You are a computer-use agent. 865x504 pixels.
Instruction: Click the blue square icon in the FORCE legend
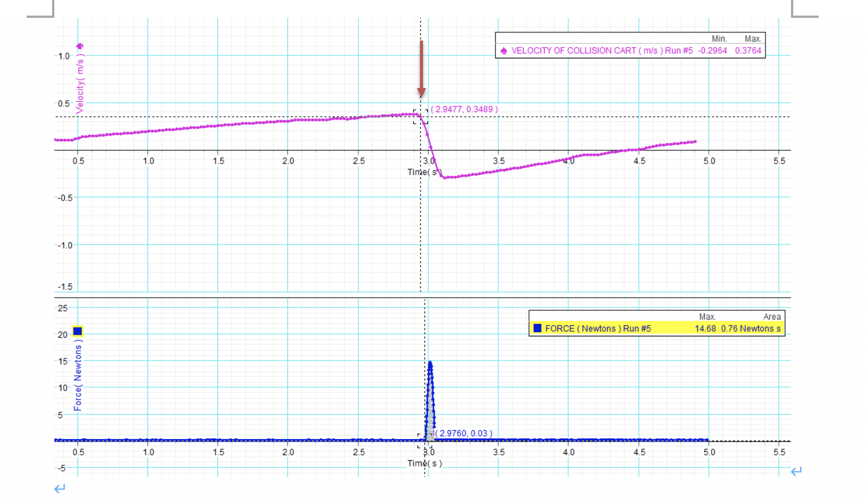(537, 328)
